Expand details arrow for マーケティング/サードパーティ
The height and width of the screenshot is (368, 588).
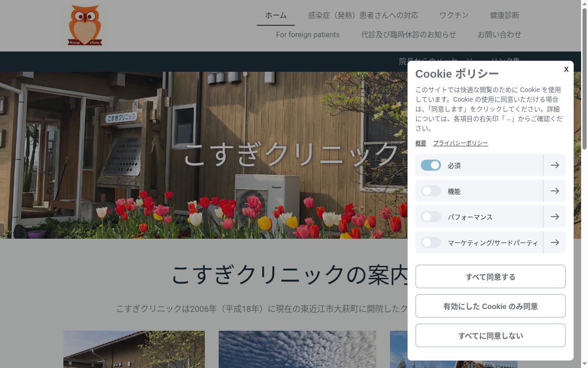click(x=554, y=242)
